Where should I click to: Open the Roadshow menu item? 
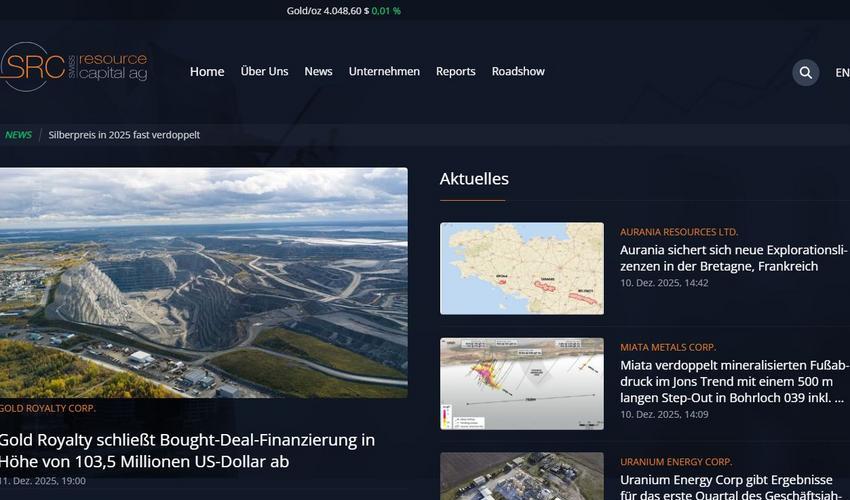518,72
